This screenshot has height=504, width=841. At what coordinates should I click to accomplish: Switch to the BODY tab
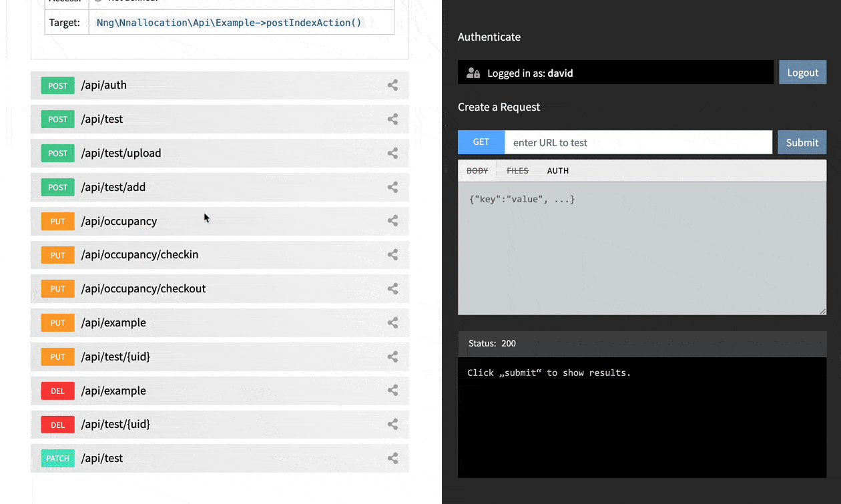(477, 171)
